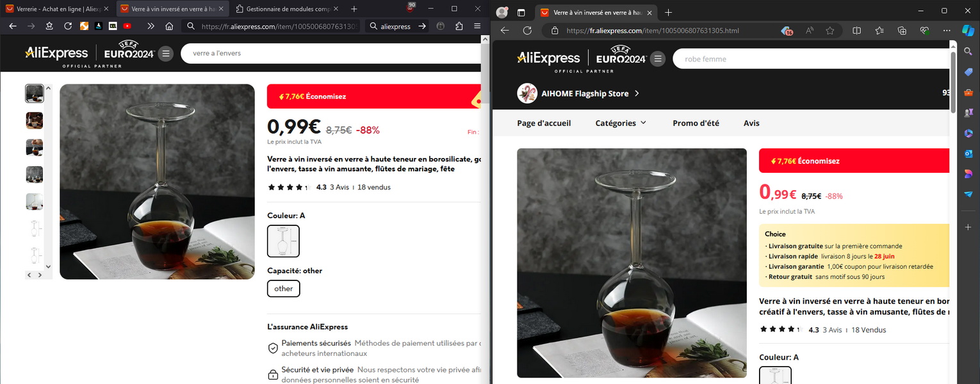Click next image arrow under thumbnails
Viewport: 980px width, 384px height.
(40, 275)
